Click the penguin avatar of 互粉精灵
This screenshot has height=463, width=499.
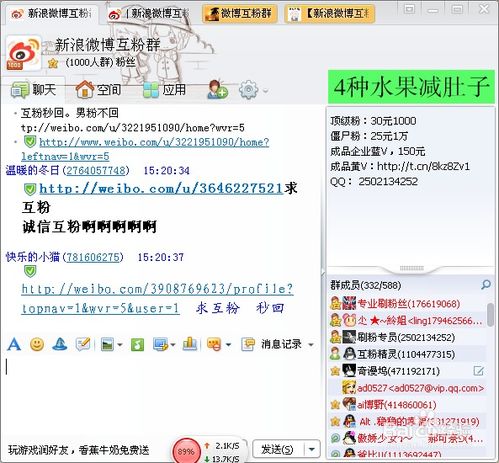coord(349,354)
